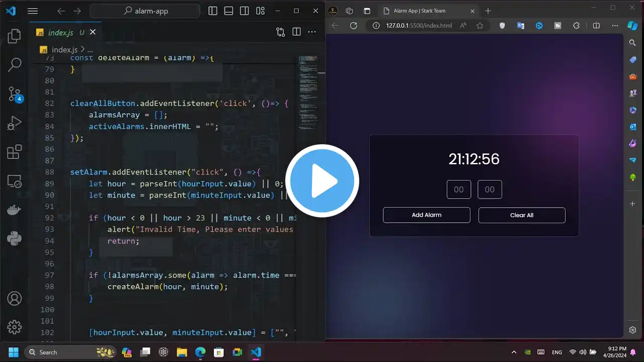This screenshot has width=644, height=362.
Task: Open a new tab in Edge
Action: (x=488, y=11)
